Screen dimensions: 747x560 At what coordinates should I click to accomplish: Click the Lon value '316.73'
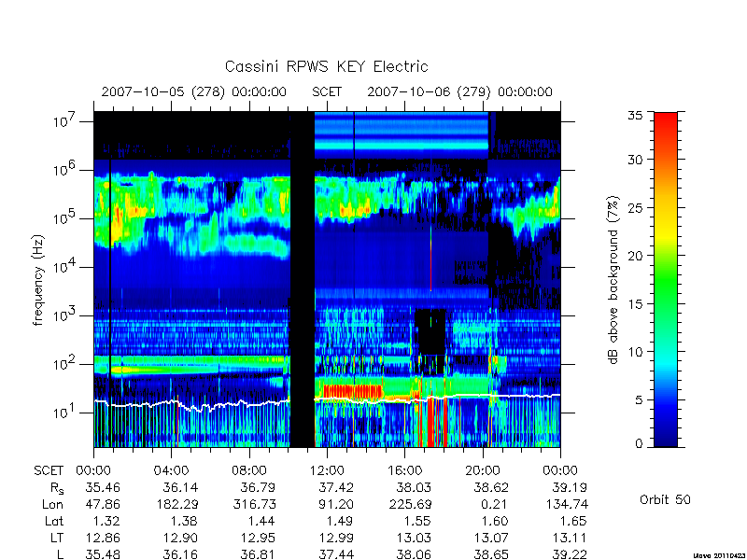254,504
